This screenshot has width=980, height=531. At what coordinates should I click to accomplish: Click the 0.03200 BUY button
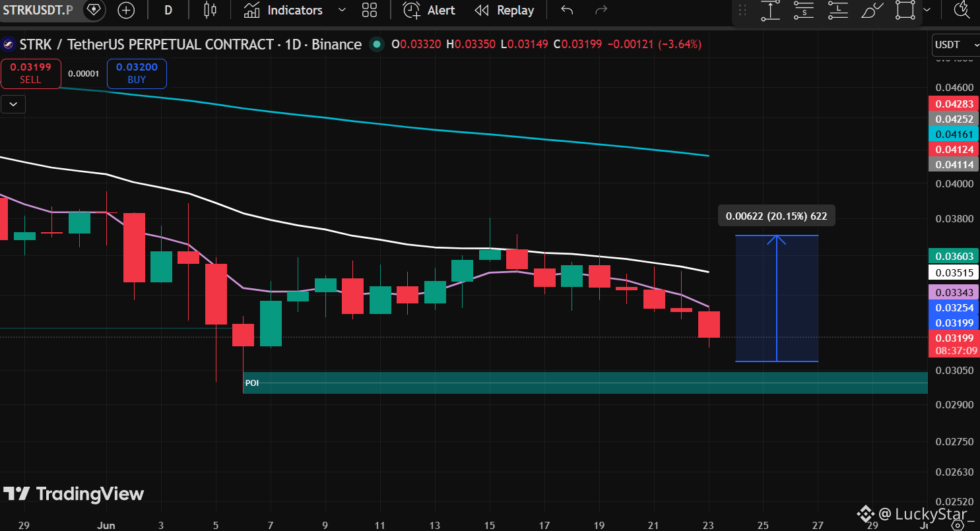(x=137, y=73)
